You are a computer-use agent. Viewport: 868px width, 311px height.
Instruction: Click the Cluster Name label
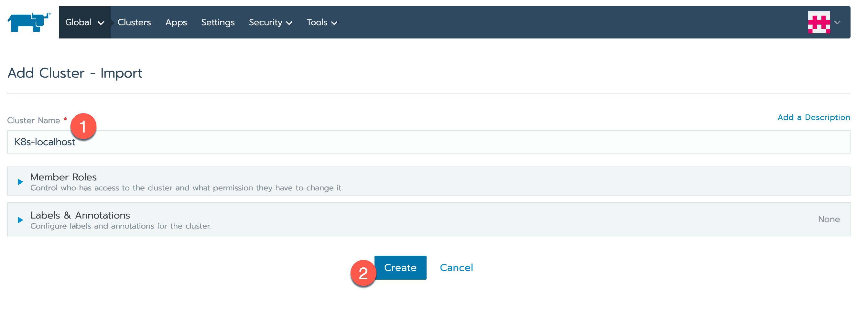34,120
